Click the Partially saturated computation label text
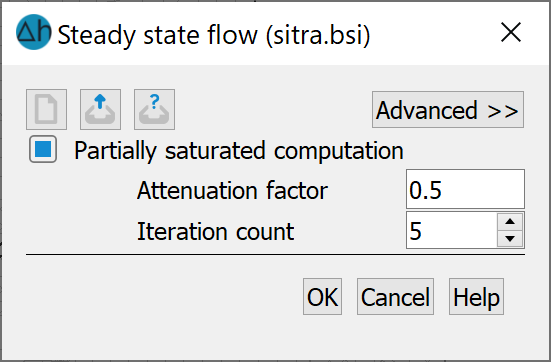This screenshot has height=362, width=551. (x=239, y=150)
